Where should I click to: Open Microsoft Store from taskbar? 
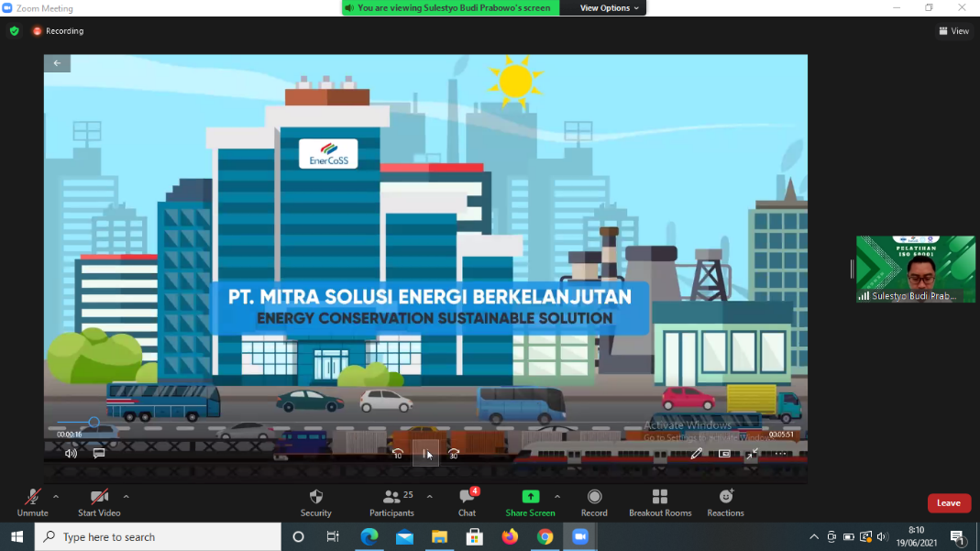[x=474, y=536]
